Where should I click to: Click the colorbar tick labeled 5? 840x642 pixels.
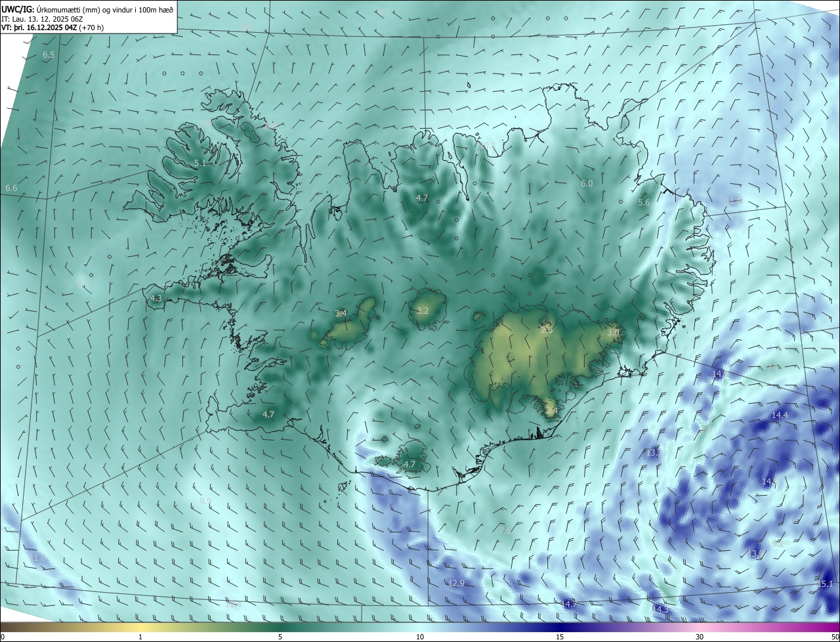[280, 637]
